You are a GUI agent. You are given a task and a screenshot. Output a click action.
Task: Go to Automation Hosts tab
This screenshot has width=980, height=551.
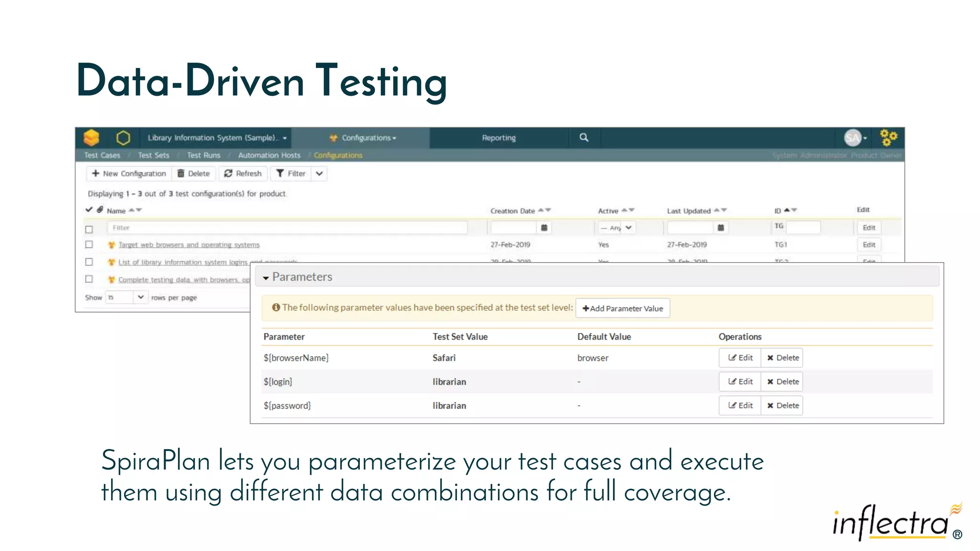click(x=269, y=155)
